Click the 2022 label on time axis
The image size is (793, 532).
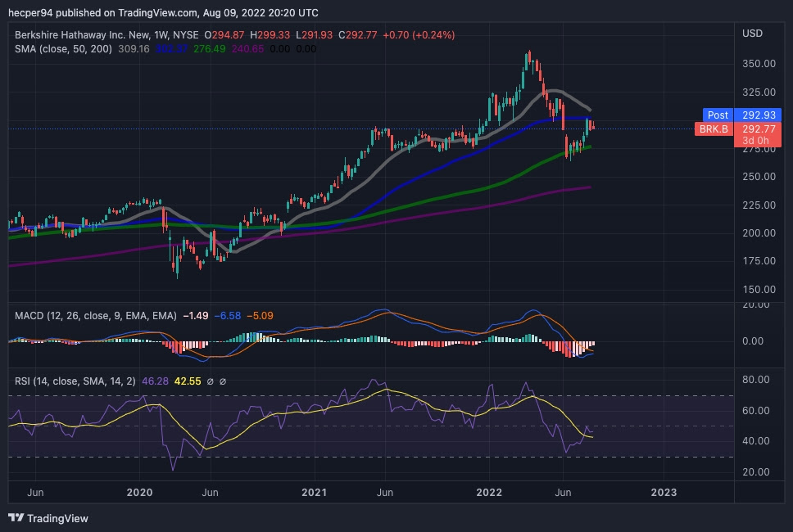(489, 492)
